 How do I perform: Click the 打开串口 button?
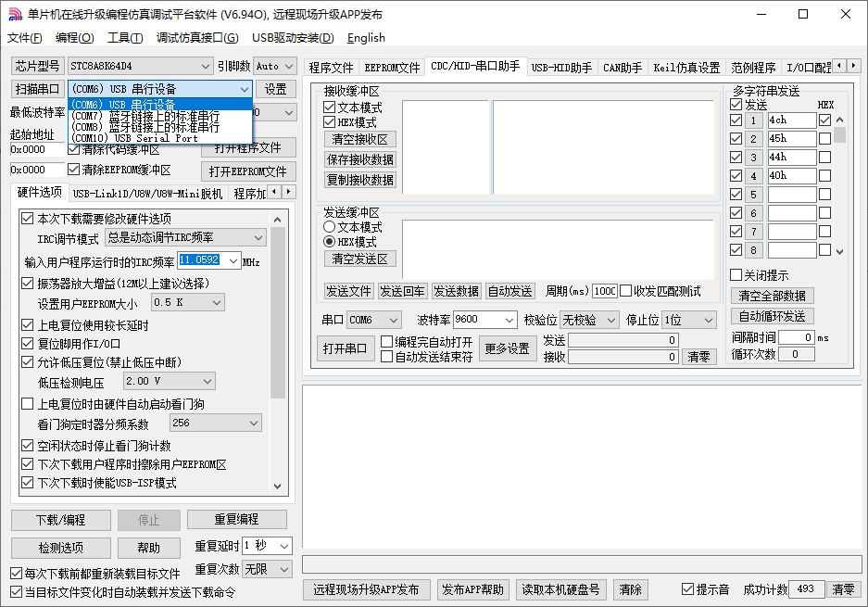pyautogui.click(x=346, y=348)
